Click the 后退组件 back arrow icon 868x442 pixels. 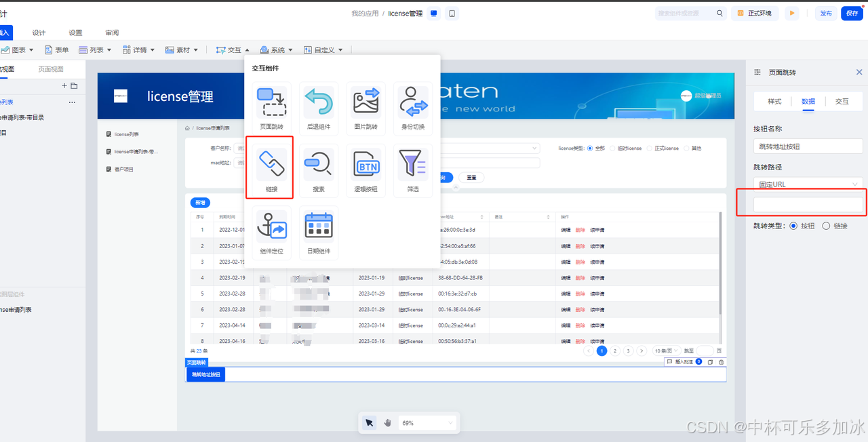pyautogui.click(x=319, y=103)
